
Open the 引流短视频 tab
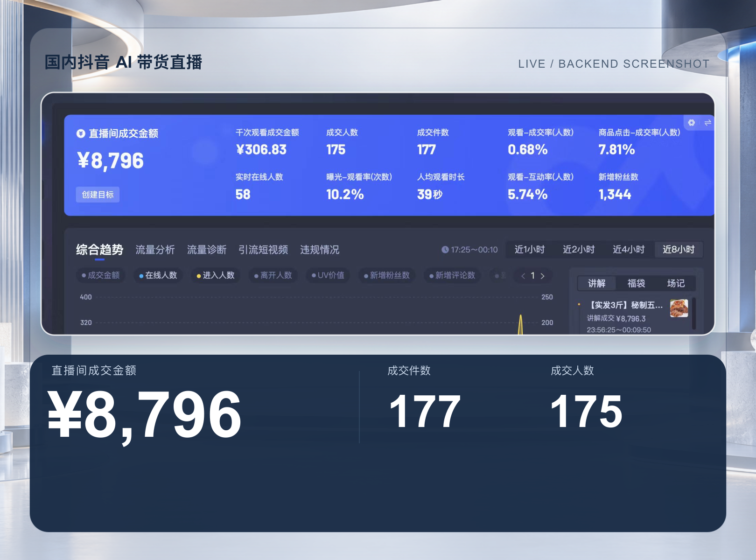(x=263, y=250)
